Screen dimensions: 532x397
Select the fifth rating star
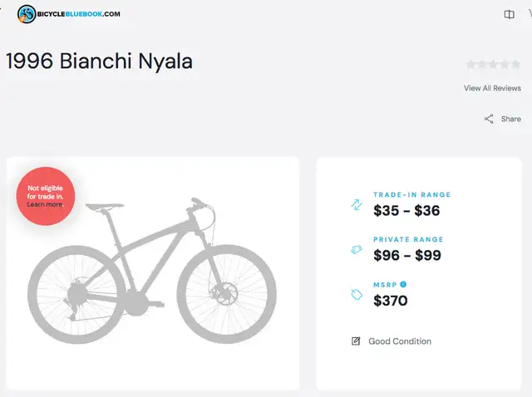pos(515,64)
